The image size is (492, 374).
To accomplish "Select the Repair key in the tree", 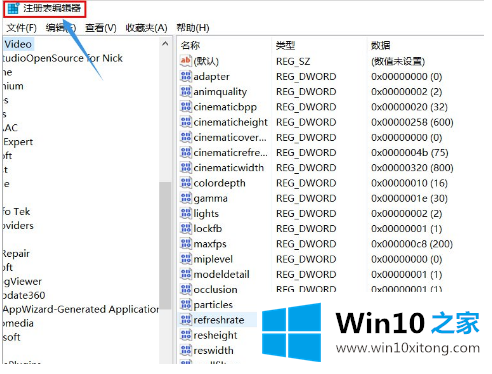I will [x=16, y=254].
